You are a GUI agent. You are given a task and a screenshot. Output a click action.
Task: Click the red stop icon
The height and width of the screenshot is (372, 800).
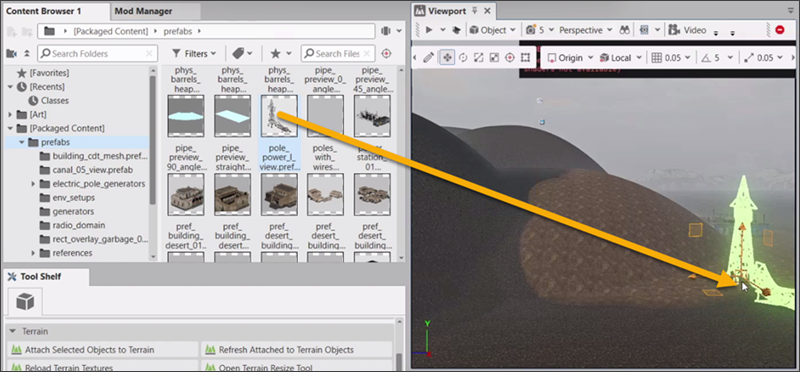pyautogui.click(x=779, y=30)
